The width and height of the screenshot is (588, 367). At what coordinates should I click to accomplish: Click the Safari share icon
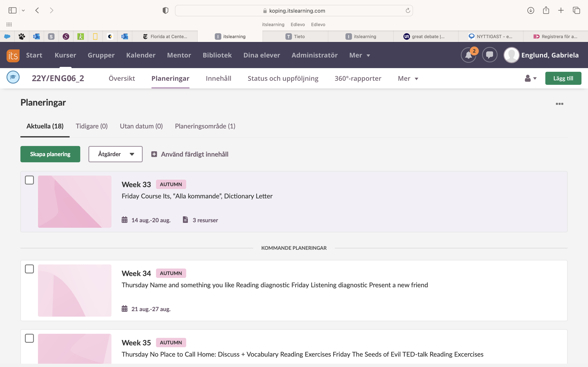[x=546, y=10]
